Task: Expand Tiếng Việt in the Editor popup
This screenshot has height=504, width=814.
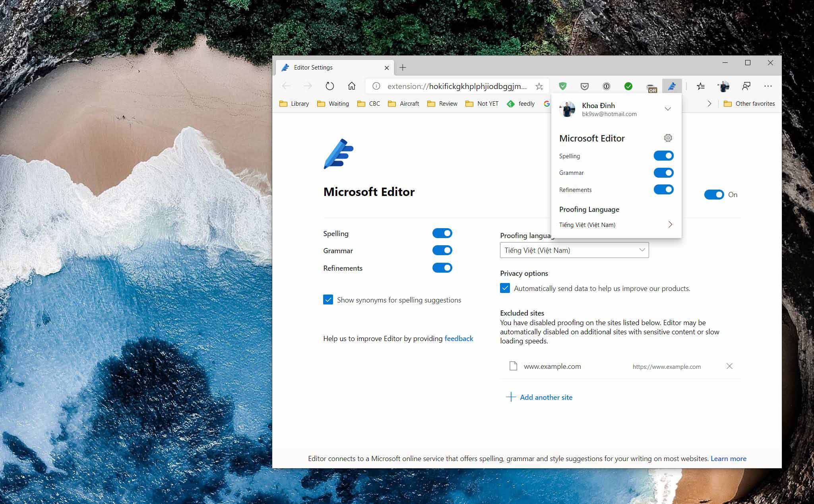Action: pos(670,224)
